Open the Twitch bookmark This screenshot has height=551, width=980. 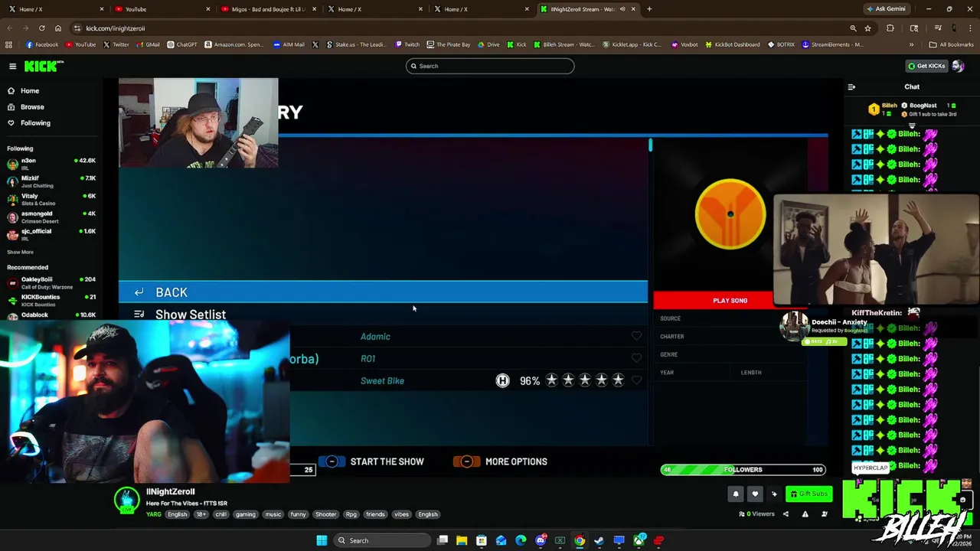[407, 44]
